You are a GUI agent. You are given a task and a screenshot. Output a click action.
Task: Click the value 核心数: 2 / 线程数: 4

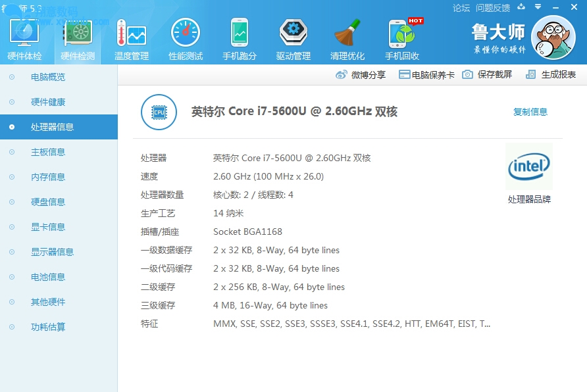253,195
